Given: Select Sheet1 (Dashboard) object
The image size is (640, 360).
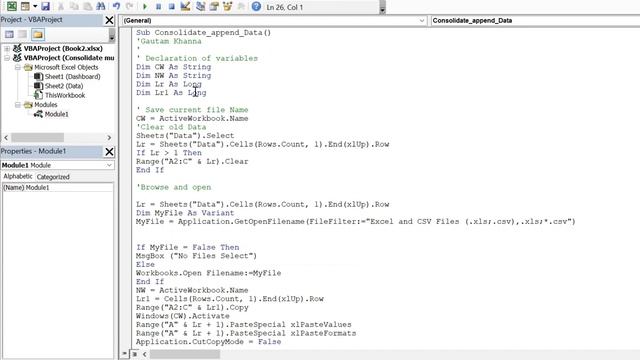Looking at the screenshot, I should [x=72, y=77].
